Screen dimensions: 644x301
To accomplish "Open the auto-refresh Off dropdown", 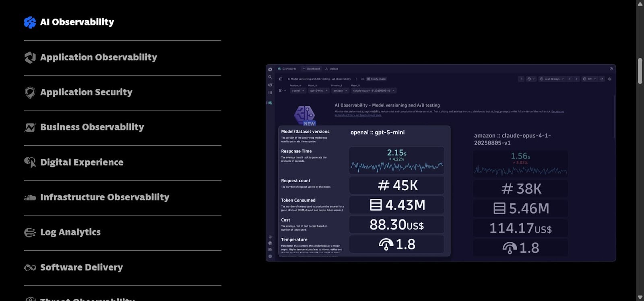I will tap(589, 79).
